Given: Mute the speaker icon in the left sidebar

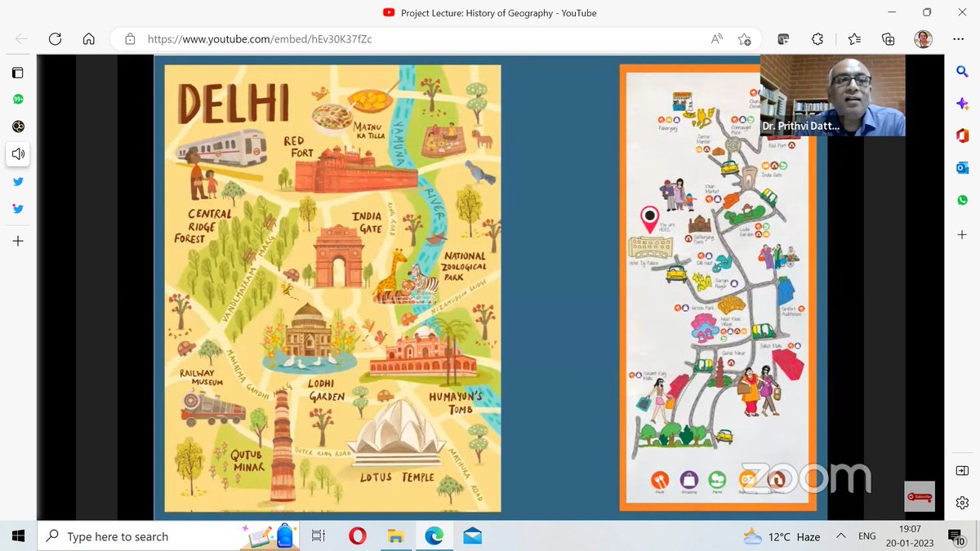Looking at the screenshot, I should pyautogui.click(x=18, y=153).
